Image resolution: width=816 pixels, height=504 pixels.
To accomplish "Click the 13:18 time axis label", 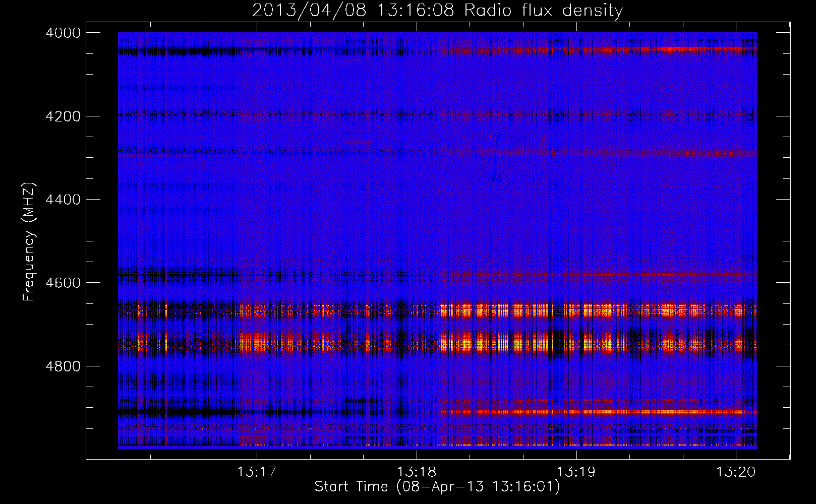I will tap(417, 472).
